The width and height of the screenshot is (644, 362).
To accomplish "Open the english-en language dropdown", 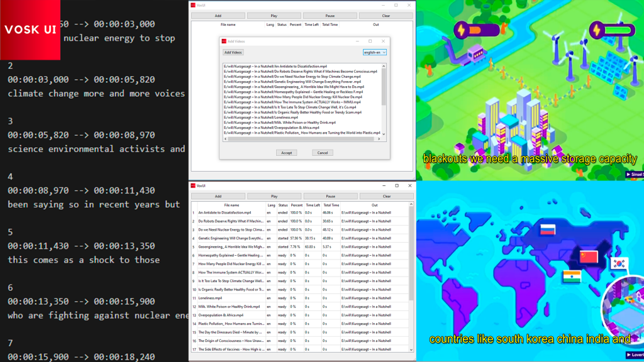I will [375, 52].
